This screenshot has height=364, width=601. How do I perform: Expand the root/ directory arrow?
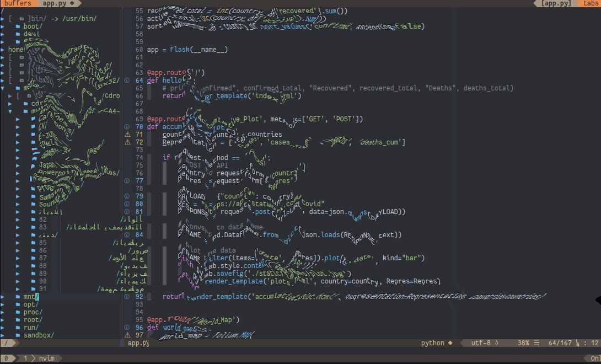pos(2,320)
